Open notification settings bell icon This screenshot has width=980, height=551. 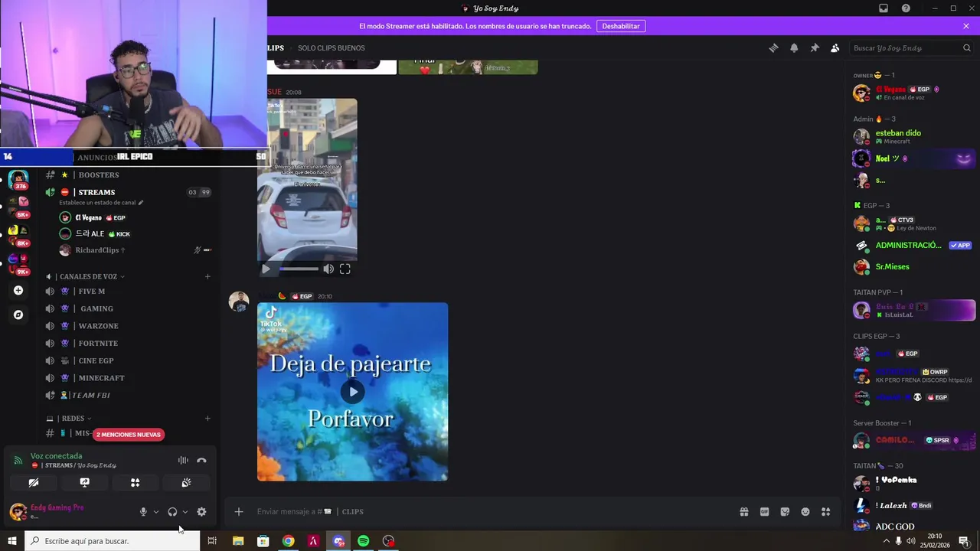[794, 47]
